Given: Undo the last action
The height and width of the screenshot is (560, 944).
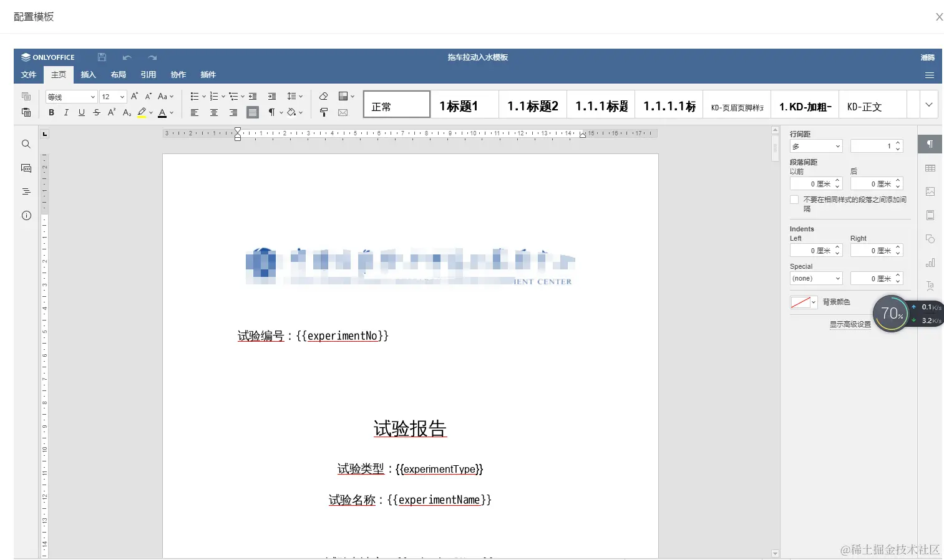Looking at the screenshot, I should pos(127,57).
